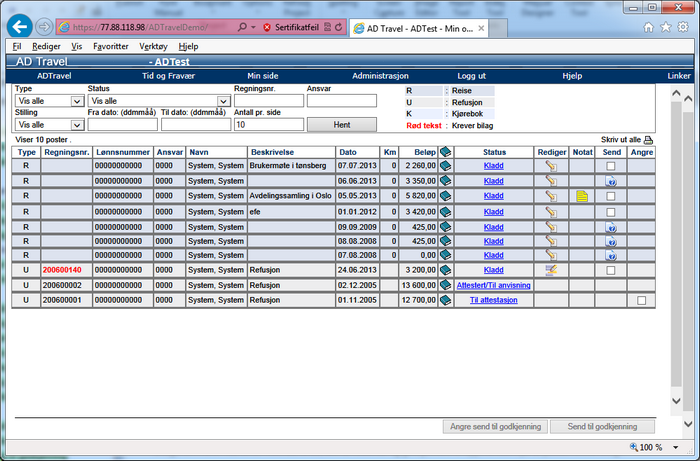Click edit pencil for Brukermøte i tønsberg row
The image size is (700, 461).
pos(550,166)
